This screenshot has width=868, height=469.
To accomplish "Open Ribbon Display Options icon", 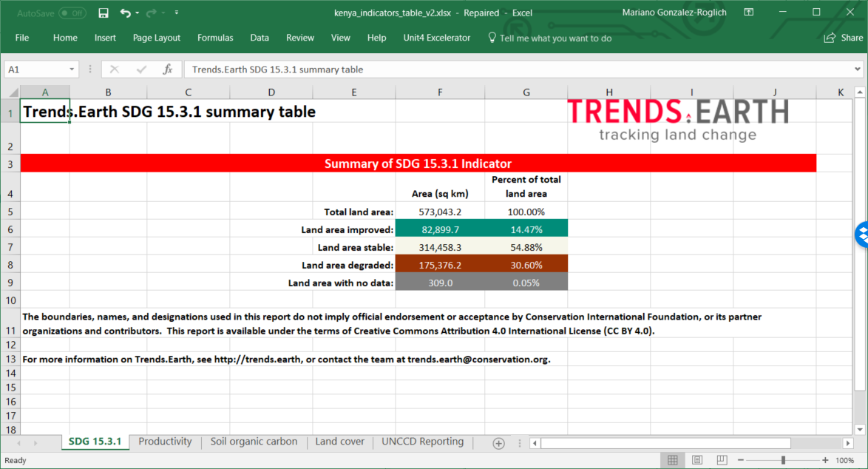I will pos(749,13).
